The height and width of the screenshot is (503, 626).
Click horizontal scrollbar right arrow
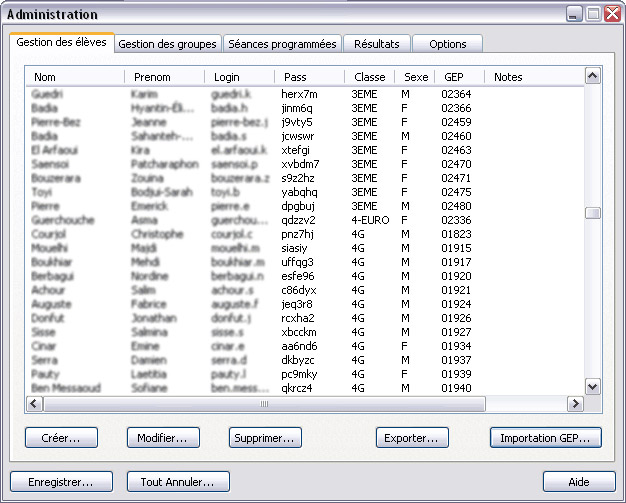575,404
